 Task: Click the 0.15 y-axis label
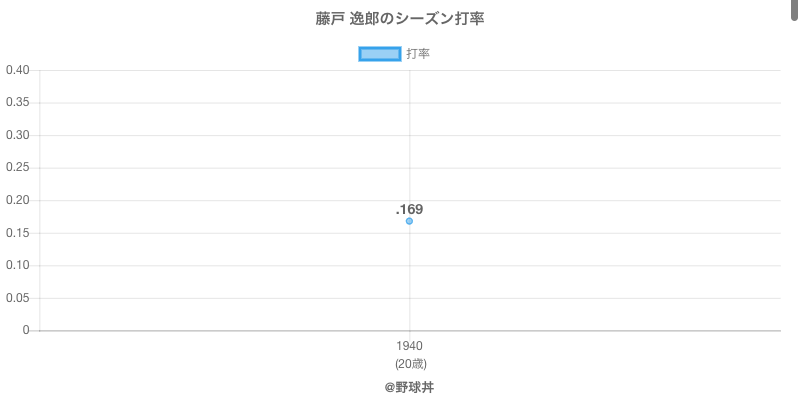coord(17,233)
